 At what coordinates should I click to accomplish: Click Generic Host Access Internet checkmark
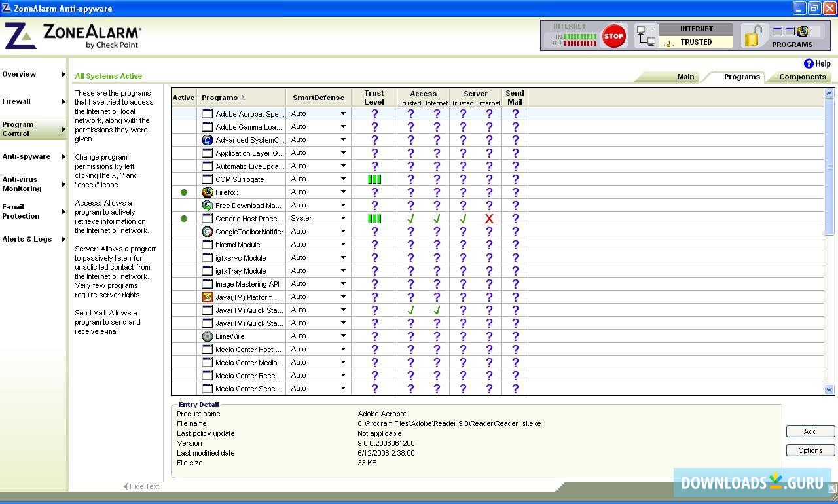pos(437,219)
